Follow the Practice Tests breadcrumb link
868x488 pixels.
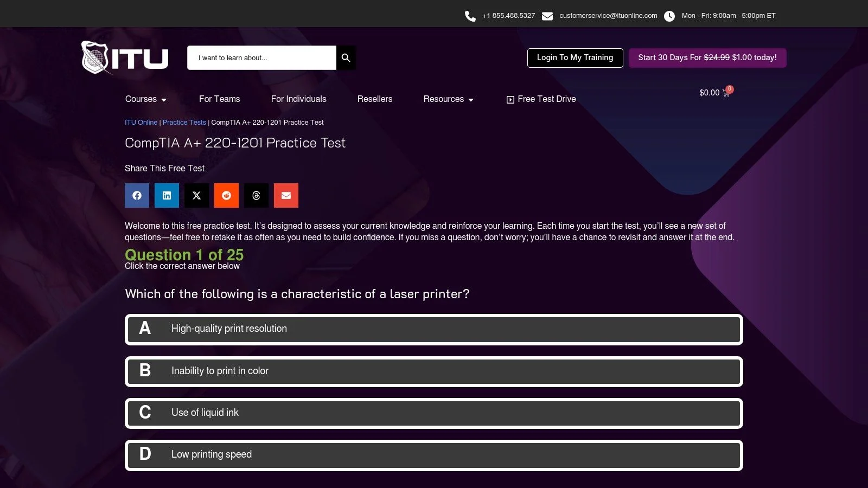pyautogui.click(x=184, y=123)
